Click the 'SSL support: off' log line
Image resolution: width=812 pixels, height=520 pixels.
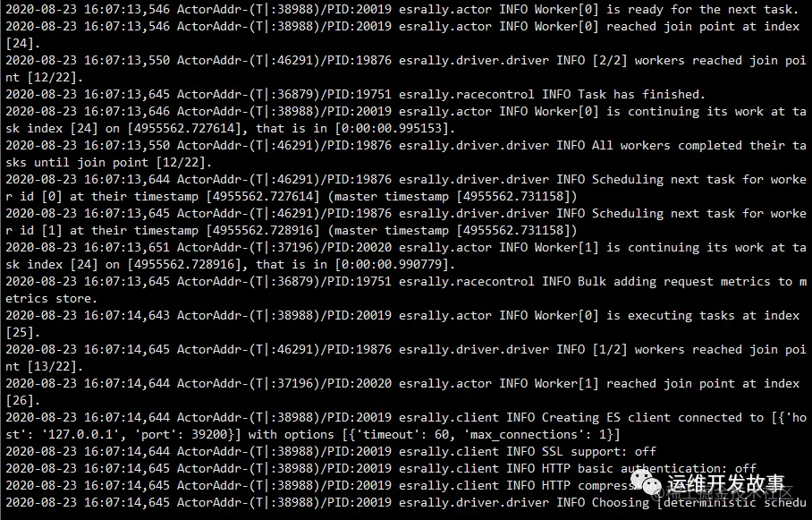point(599,452)
